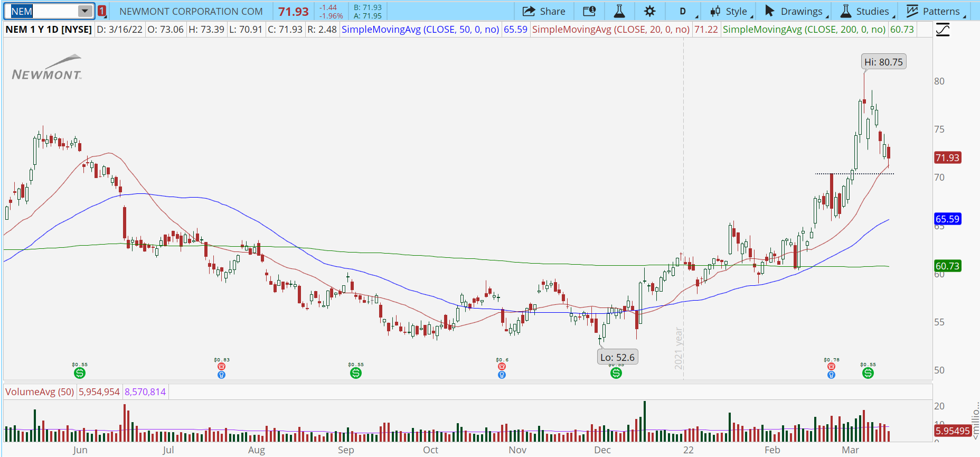Image resolution: width=980 pixels, height=457 pixels.
Task: Click the Jul label on the time axis
Action: [x=168, y=450]
